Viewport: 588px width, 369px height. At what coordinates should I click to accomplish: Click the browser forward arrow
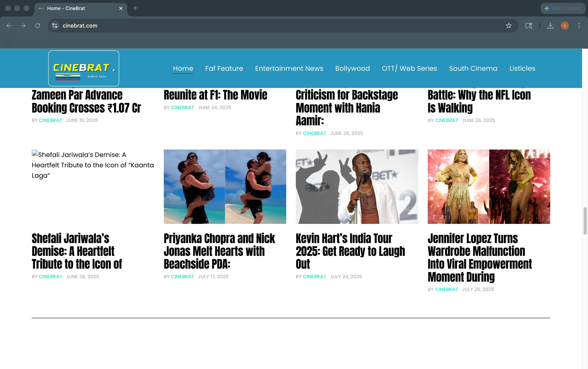pos(23,26)
